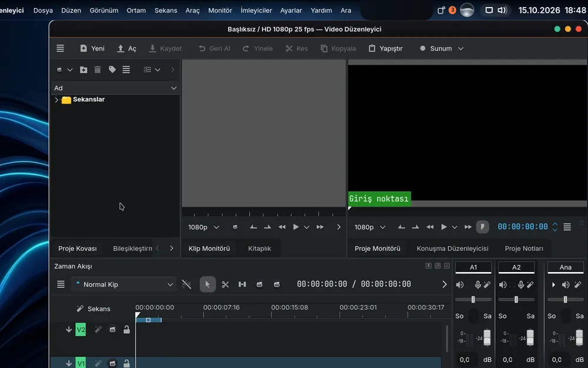This screenshot has width=588, height=368.
Task: Mute the A2 mixer channel
Action: pyautogui.click(x=503, y=284)
